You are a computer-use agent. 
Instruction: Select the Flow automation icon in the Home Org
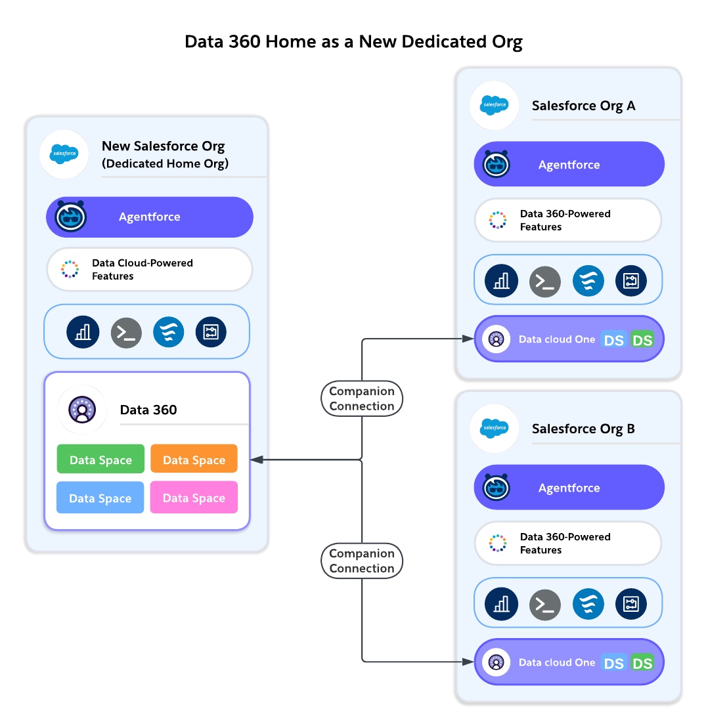[210, 332]
